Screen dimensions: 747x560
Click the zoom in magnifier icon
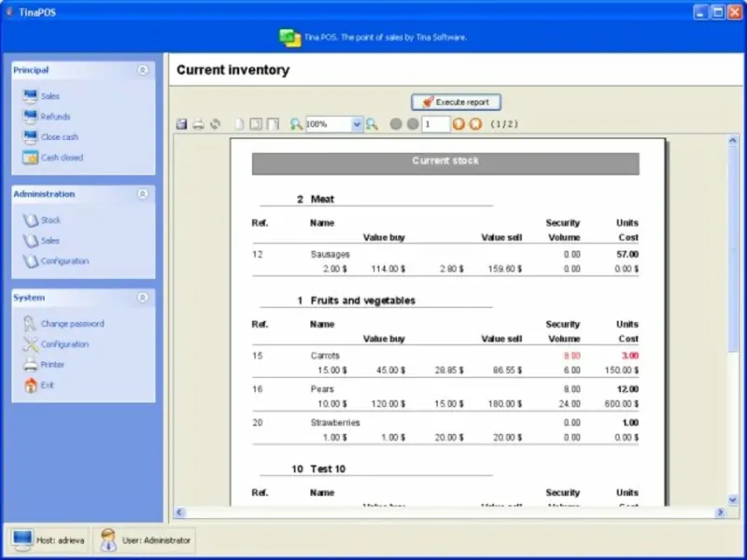[x=372, y=124]
